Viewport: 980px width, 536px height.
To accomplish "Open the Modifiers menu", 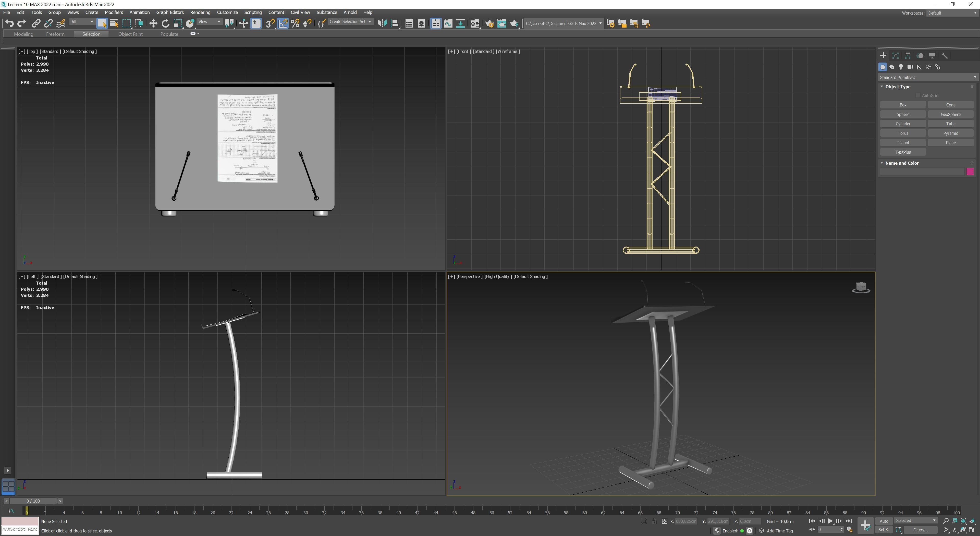I will pos(114,12).
